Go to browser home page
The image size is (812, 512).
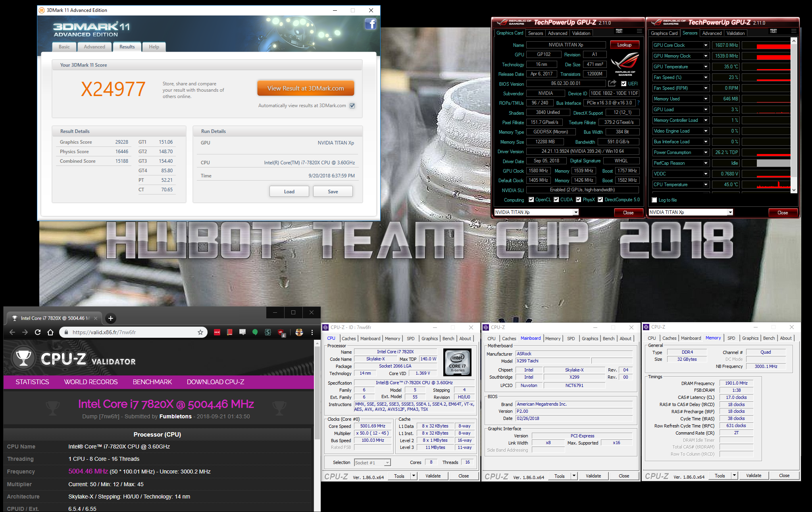click(x=50, y=332)
